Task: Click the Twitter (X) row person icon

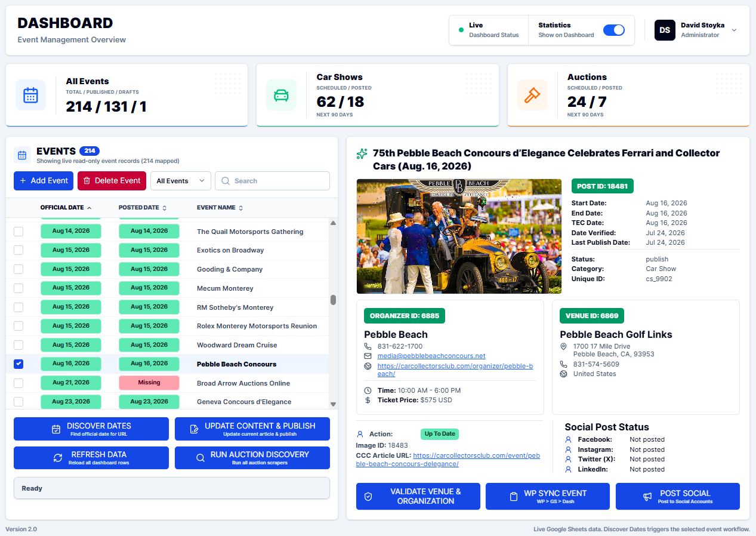Action: (568, 459)
